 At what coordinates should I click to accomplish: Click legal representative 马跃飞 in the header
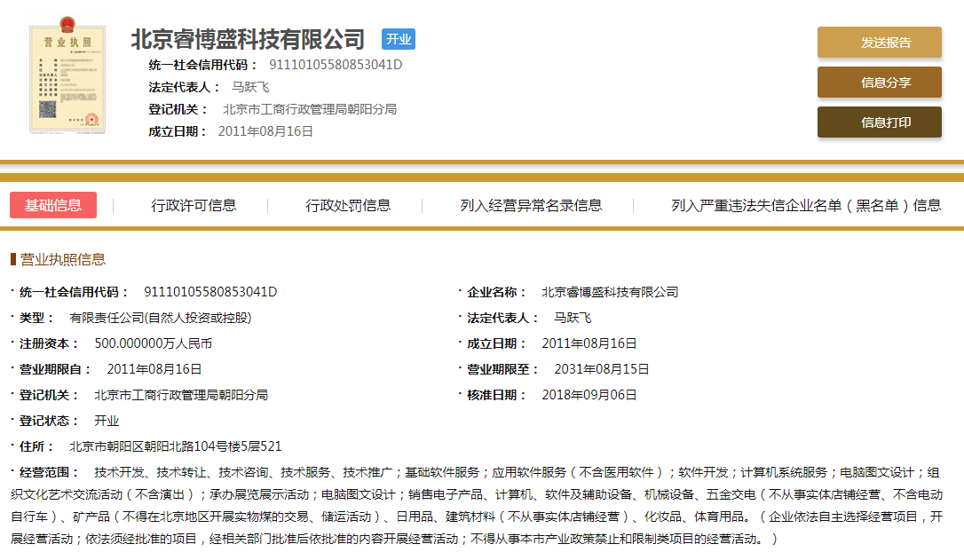click(x=250, y=87)
